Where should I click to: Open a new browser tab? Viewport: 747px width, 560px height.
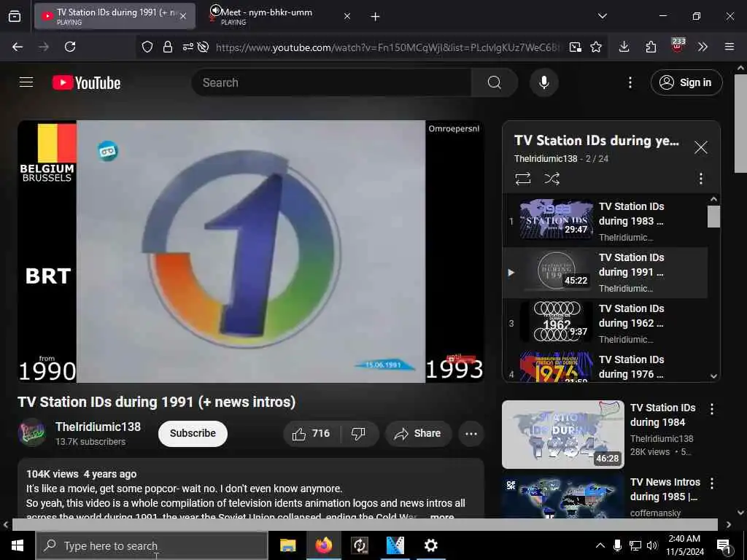coord(376,17)
